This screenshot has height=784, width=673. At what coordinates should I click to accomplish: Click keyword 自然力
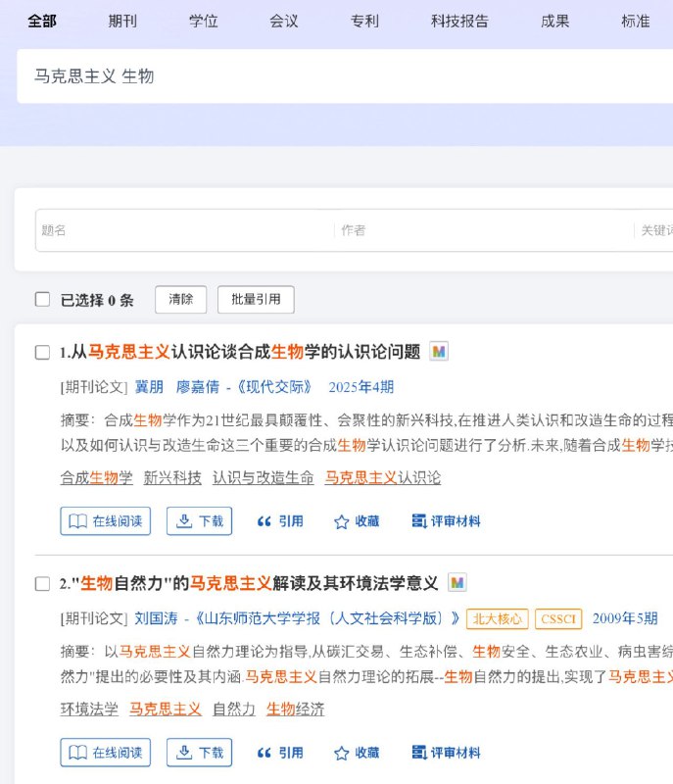tap(234, 710)
